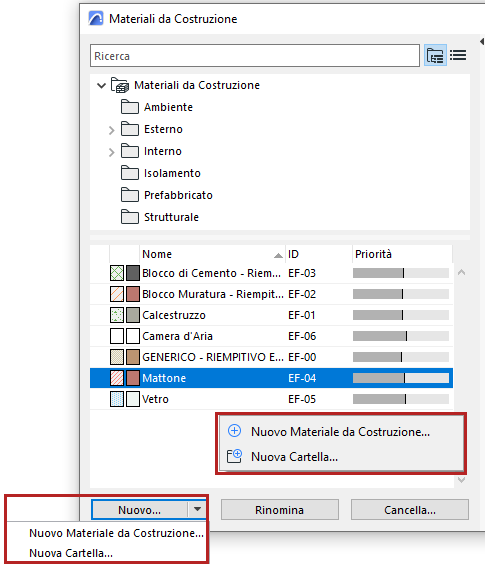Click the GENERICO fill pattern icon
485x564 pixels.
(x=117, y=357)
